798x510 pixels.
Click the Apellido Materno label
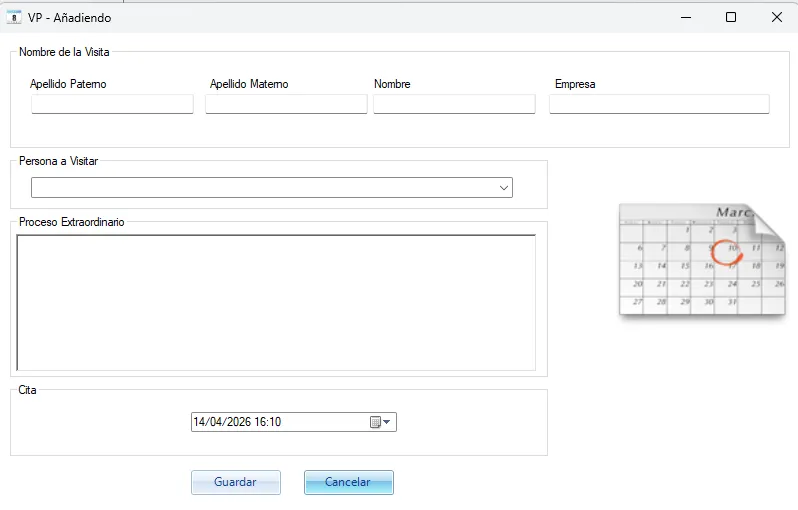pos(249,84)
